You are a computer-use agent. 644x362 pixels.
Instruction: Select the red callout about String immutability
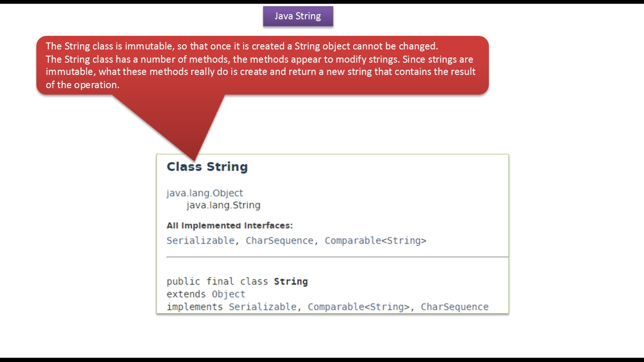(262, 66)
